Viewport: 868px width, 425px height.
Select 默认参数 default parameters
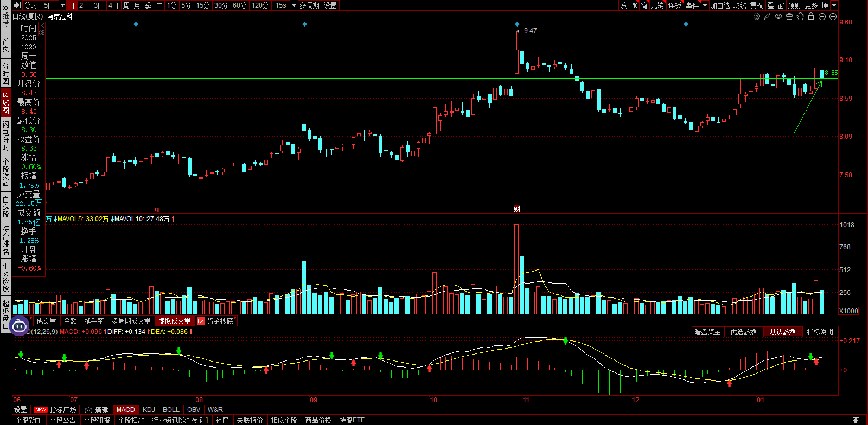pos(782,332)
